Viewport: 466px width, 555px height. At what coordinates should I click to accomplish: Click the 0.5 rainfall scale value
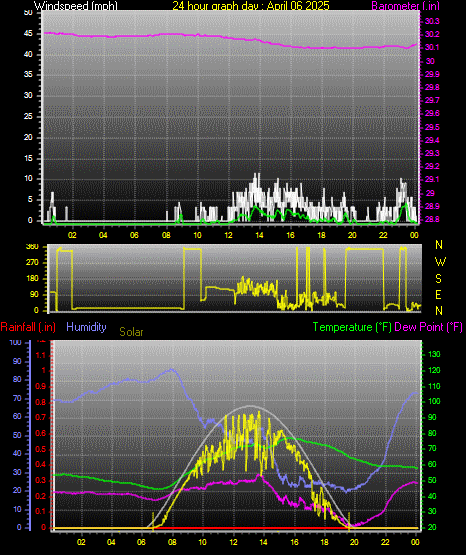[41, 449]
